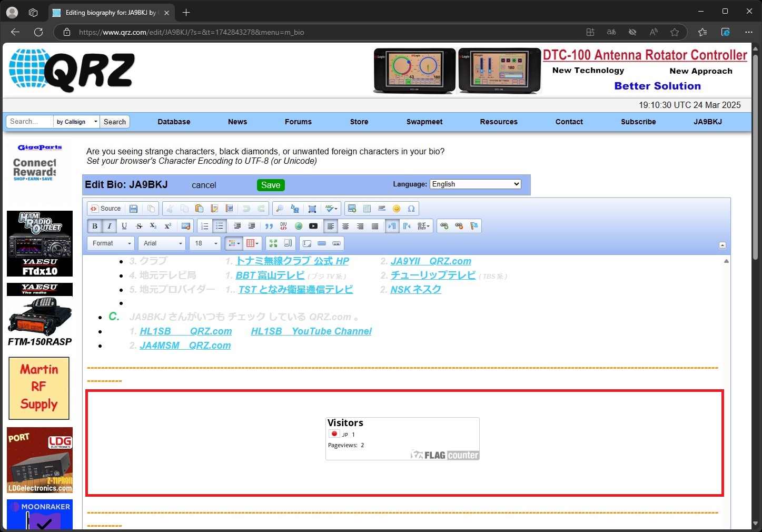Increase indent icon
Viewport: 762px width, 532px height.
click(x=252, y=226)
